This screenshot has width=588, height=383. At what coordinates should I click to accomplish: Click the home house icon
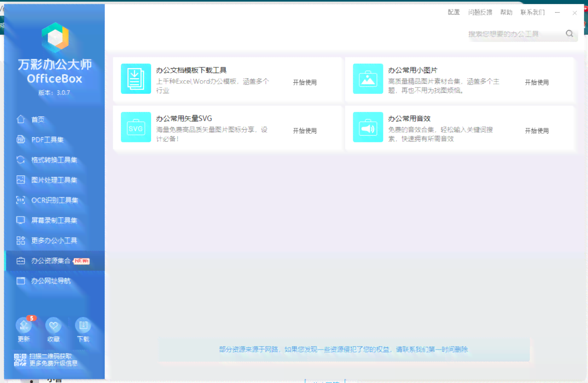(x=21, y=119)
